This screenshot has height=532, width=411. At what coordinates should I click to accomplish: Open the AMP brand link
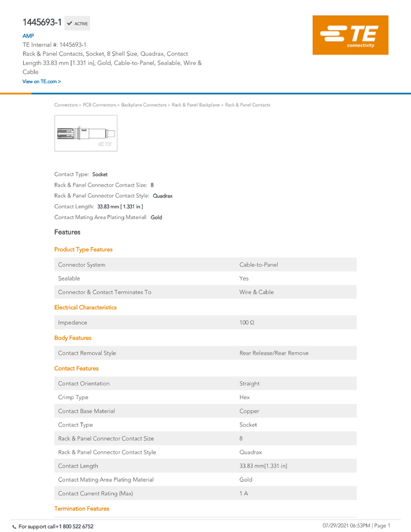(28, 36)
